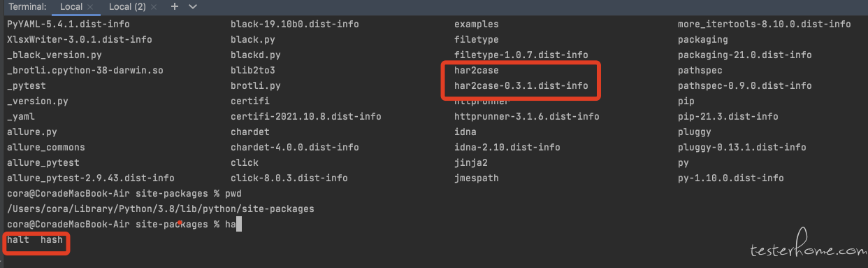Click the command prompt input after 'ha'
The image size is (868, 268).
(x=239, y=225)
